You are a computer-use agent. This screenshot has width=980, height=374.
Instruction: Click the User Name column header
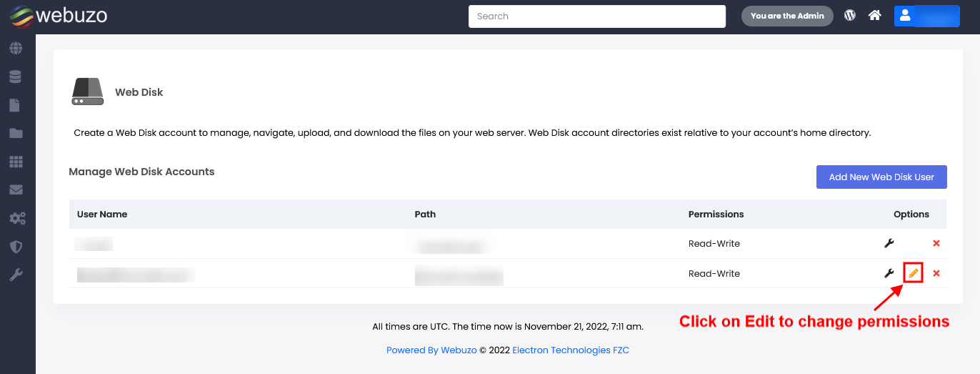pos(102,214)
